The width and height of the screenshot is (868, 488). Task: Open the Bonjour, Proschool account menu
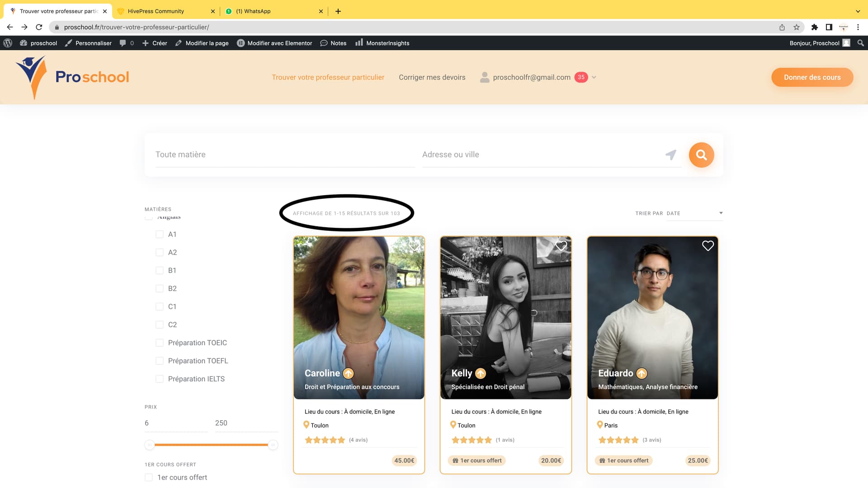[x=820, y=43]
